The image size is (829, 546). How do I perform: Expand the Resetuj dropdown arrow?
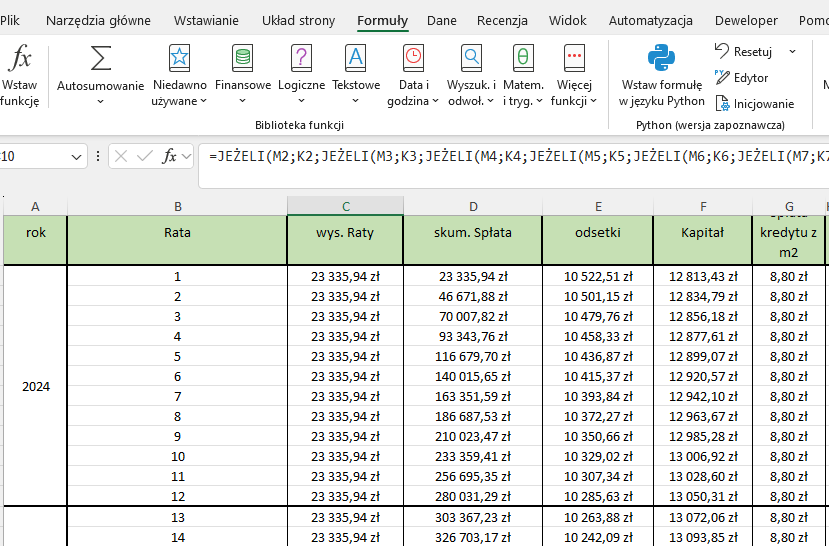pyautogui.click(x=792, y=51)
